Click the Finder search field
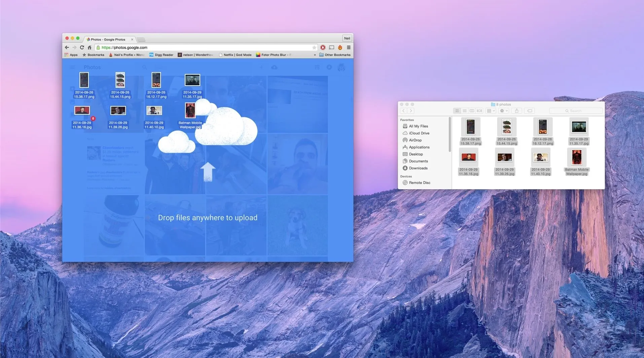Image resolution: width=644 pixels, height=358 pixels. click(x=576, y=111)
